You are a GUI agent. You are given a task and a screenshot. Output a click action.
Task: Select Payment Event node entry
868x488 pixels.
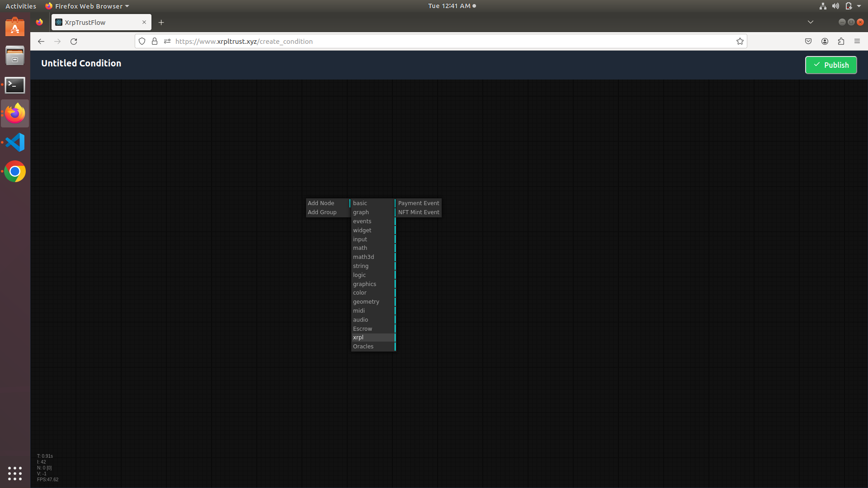[419, 203]
